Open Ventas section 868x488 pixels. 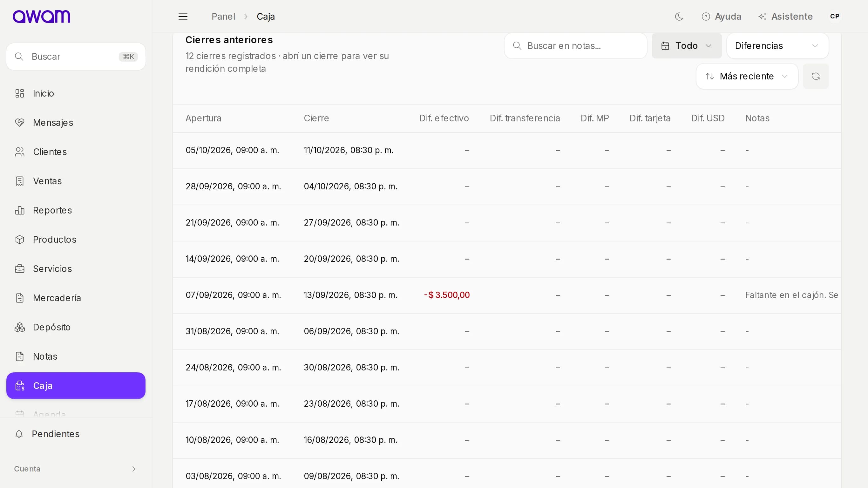pyautogui.click(x=76, y=181)
